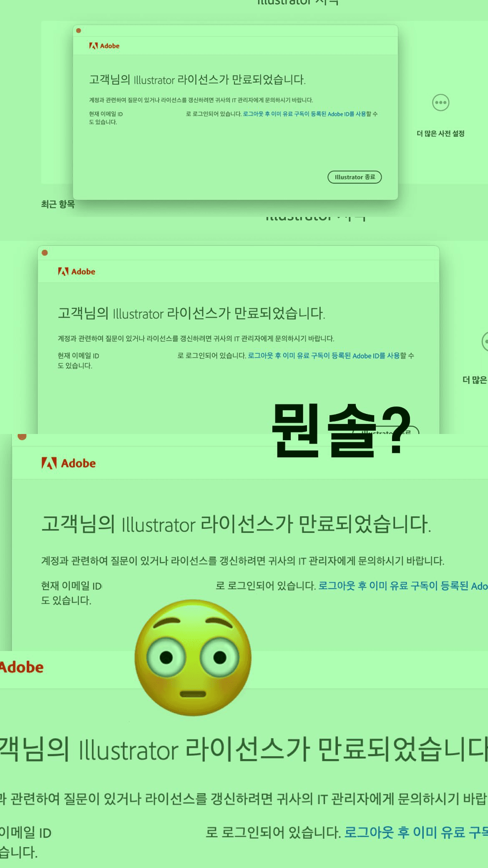This screenshot has width=488, height=868.
Task: Close the smallest license dialog via red dot
Action: click(78, 30)
